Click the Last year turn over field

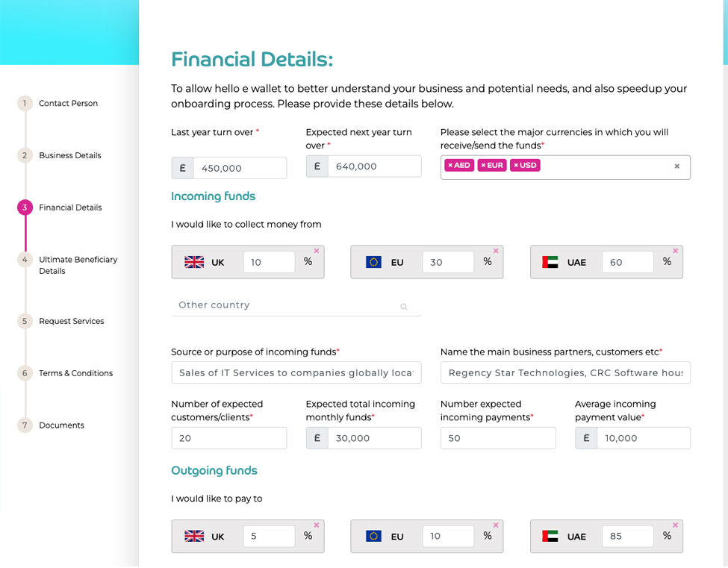click(x=239, y=168)
